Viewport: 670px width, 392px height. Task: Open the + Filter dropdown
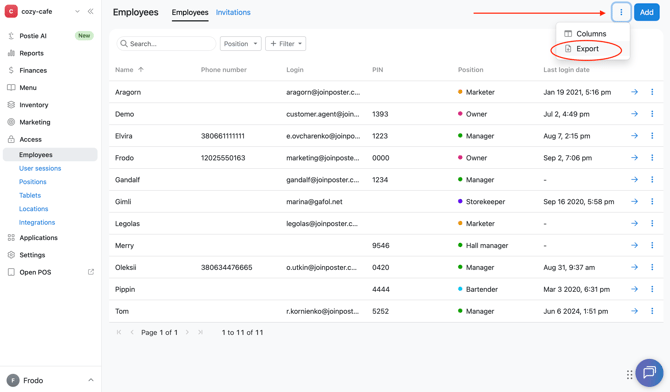coord(285,44)
